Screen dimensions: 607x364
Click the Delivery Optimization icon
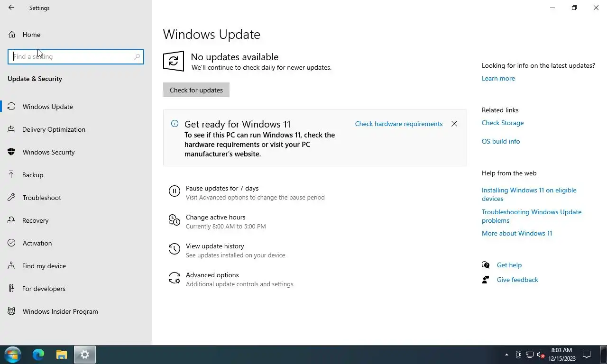pos(11,129)
